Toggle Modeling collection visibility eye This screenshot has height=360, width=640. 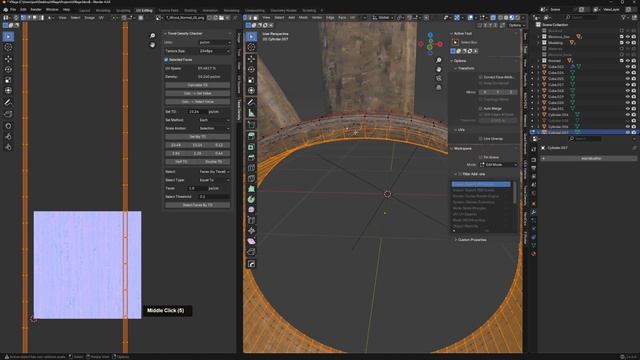click(628, 42)
